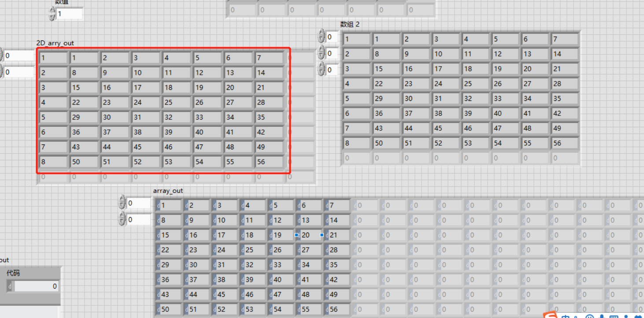Image resolution: width=644 pixels, height=318 pixels.
Task: Focus the array_out row index field
Action: coord(139,203)
